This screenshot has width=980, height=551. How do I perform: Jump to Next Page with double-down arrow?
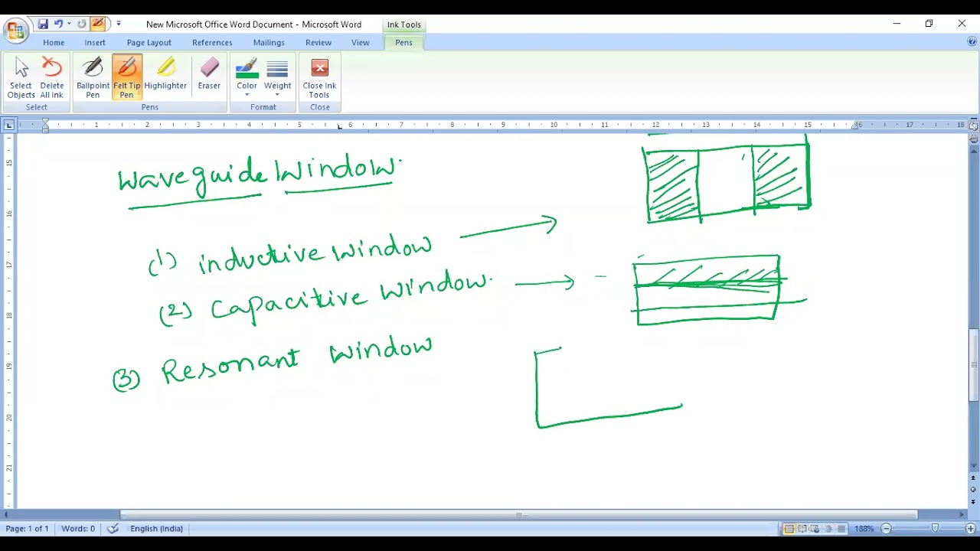pos(974,500)
